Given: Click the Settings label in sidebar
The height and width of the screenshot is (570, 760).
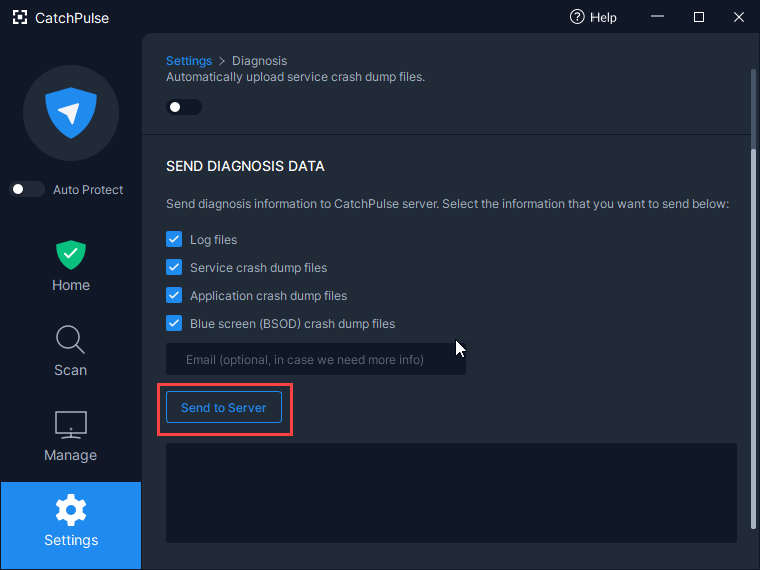Looking at the screenshot, I should click(x=71, y=540).
